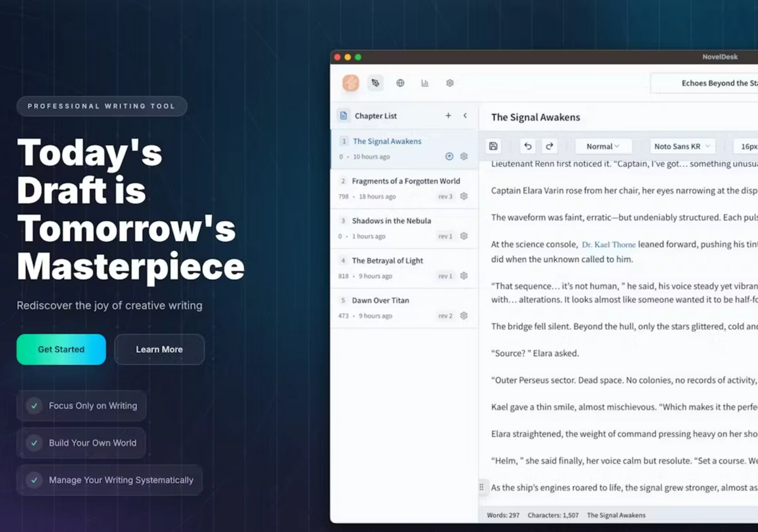Viewport: 758px width, 532px height.
Task: Click Focus Only on Writing checkmark
Action: [x=34, y=406]
